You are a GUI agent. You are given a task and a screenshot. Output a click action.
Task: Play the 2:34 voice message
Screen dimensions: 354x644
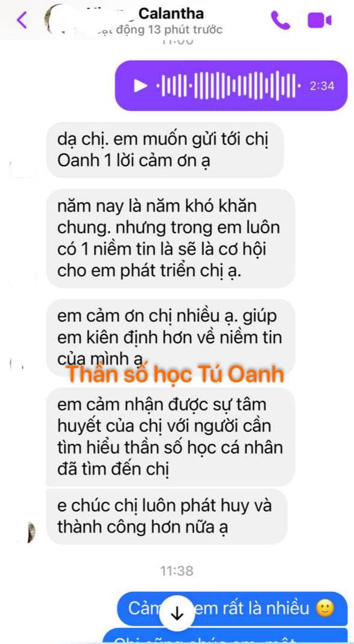140,86
